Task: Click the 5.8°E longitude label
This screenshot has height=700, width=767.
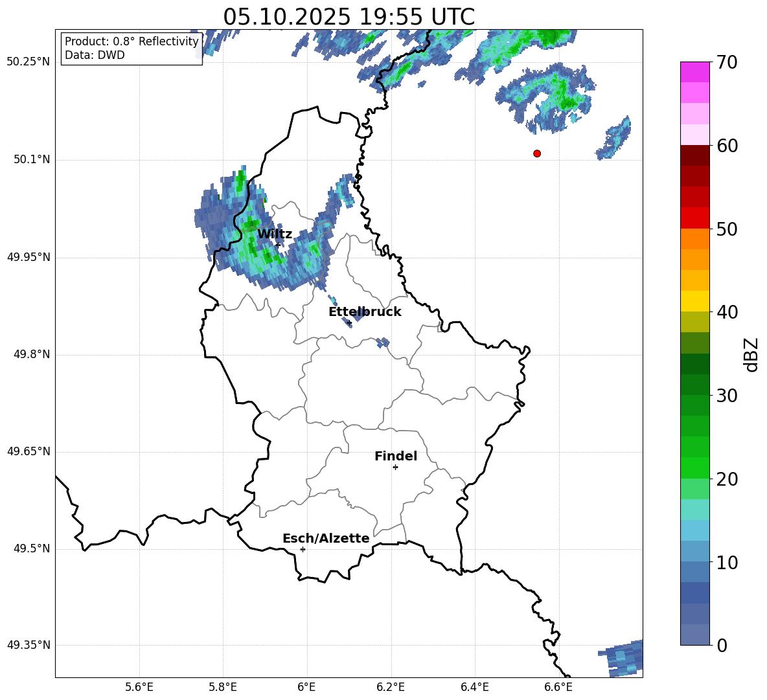Action: [x=223, y=687]
